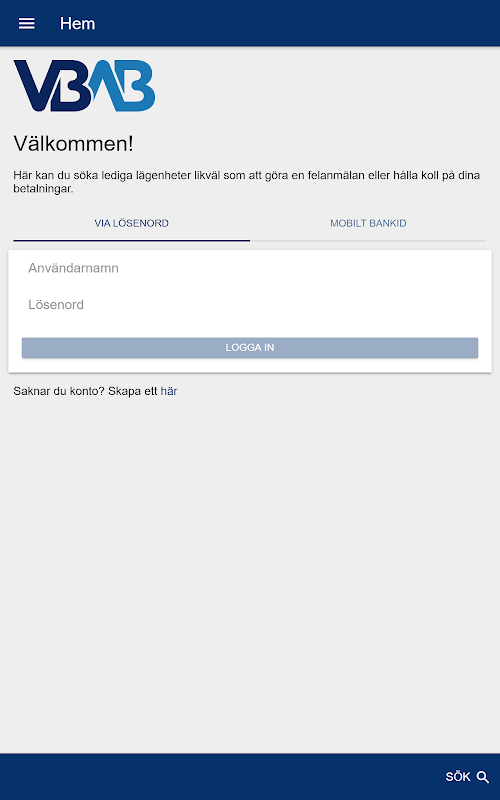The height and width of the screenshot is (800, 500).
Task: Click the intro text about lediga lägenheter
Action: pos(246,182)
